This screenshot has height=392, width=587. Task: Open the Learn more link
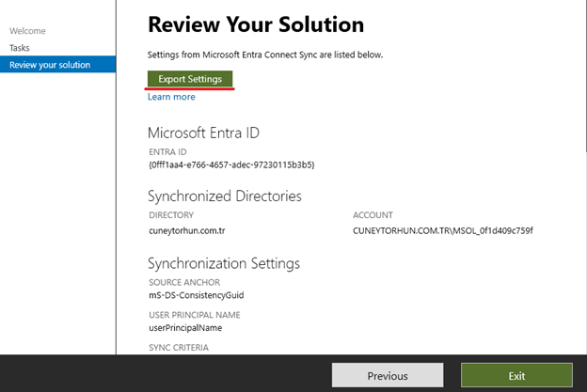point(171,97)
